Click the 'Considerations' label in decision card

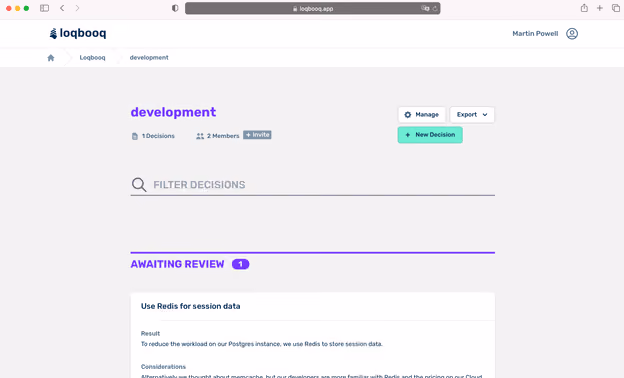pyautogui.click(x=163, y=366)
